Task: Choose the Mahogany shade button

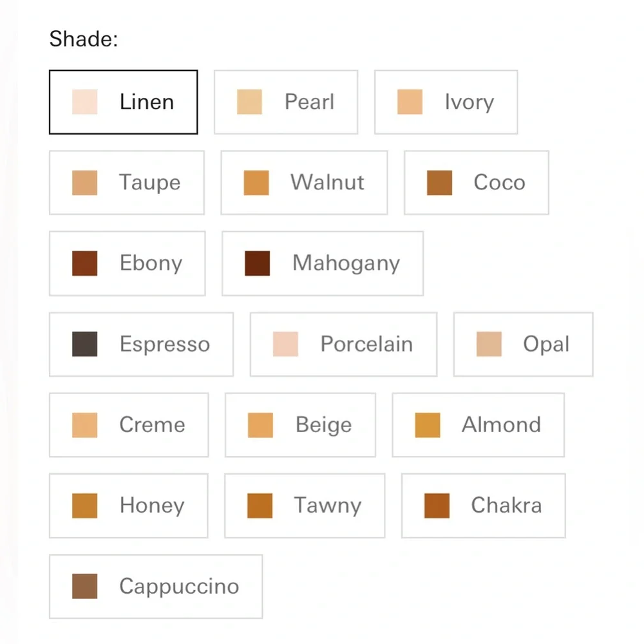Action: coord(323,263)
